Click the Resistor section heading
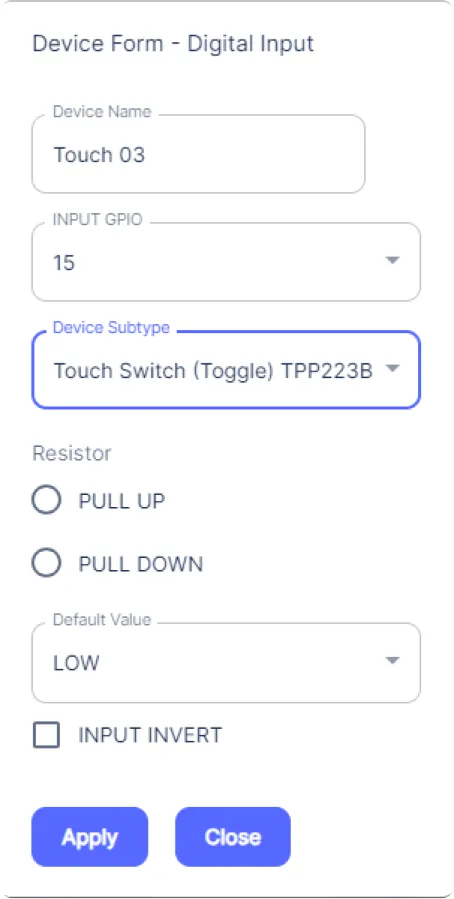The image size is (454, 899). coord(72,453)
